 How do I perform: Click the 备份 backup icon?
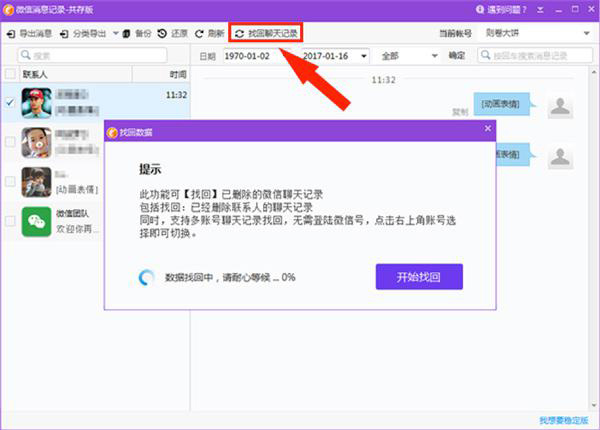tap(126, 34)
